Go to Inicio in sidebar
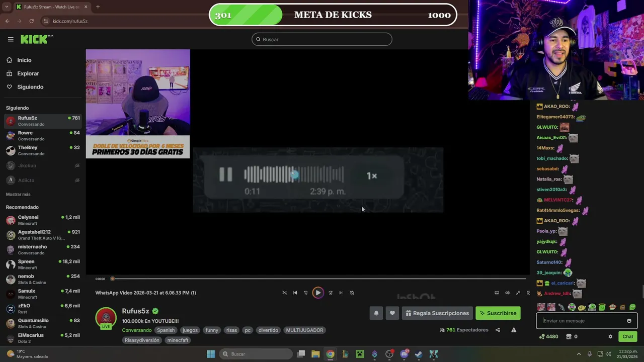 [24, 60]
